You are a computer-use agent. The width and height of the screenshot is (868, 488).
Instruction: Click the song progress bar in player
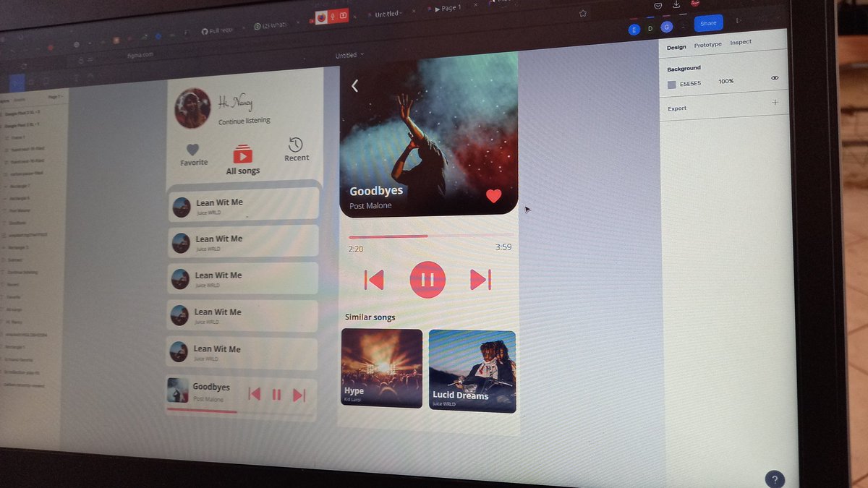431,236
